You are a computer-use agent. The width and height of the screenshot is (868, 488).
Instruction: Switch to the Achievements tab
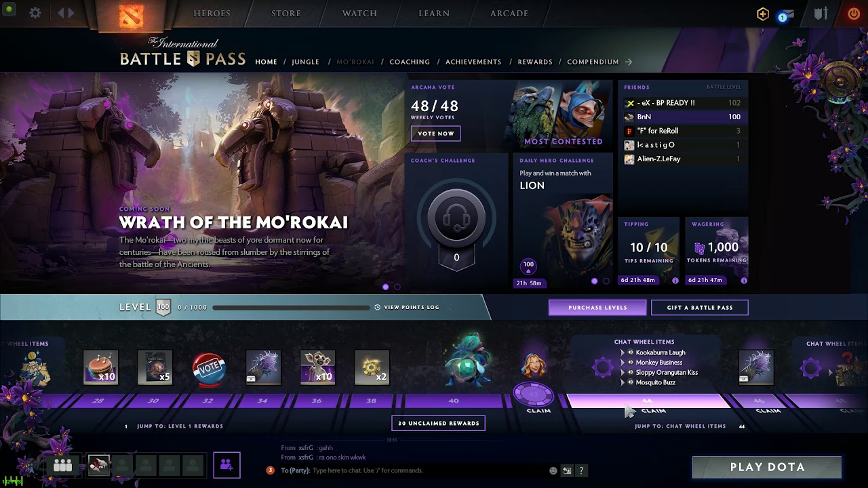point(473,62)
